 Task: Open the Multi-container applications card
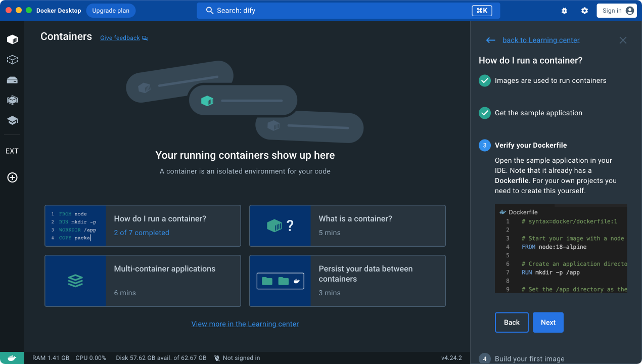point(143,281)
